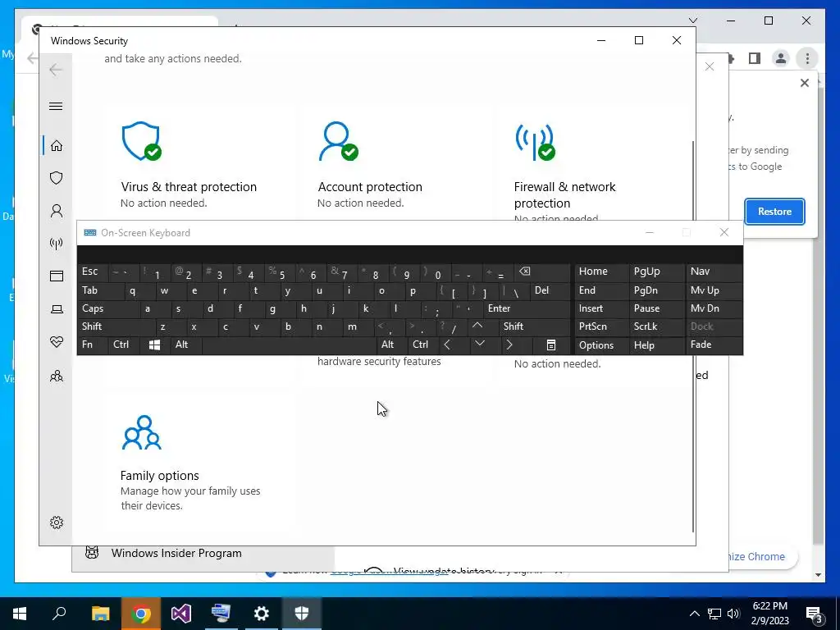Click right arrow key on On-Screen Keyboard
840x630 pixels.
(x=517, y=345)
